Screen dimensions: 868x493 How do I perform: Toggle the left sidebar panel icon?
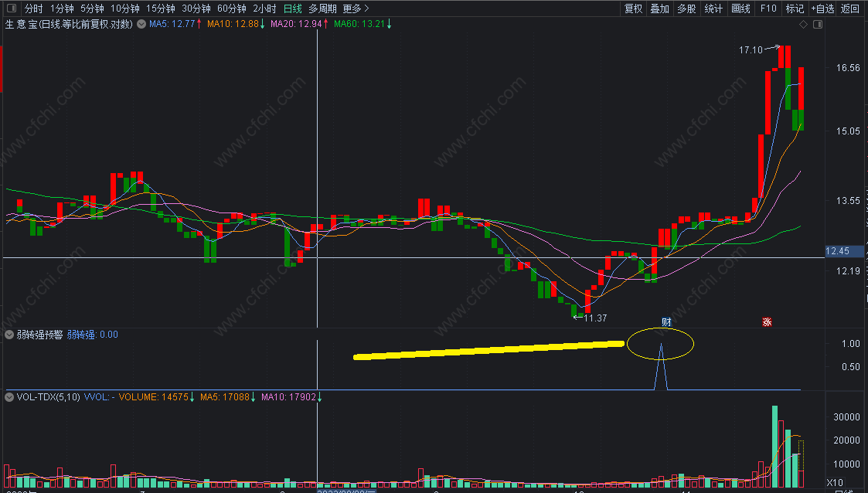(11, 8)
